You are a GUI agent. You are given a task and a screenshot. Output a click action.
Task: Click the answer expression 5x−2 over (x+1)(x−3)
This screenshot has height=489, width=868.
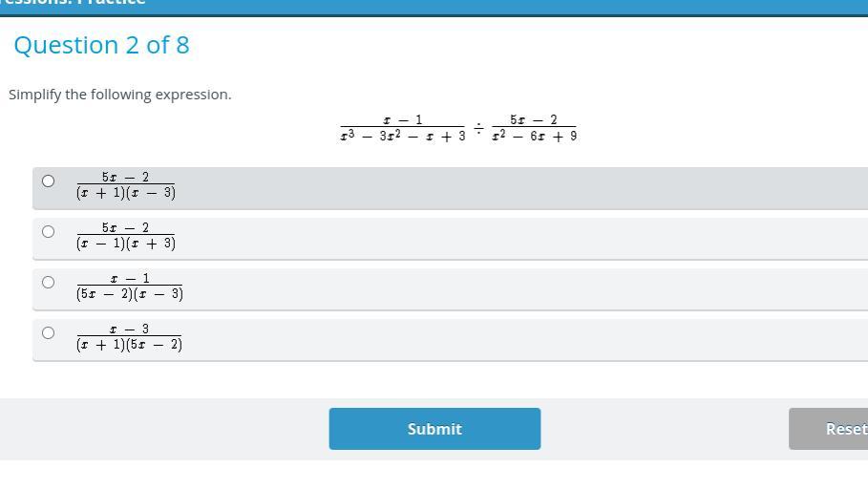126,185
